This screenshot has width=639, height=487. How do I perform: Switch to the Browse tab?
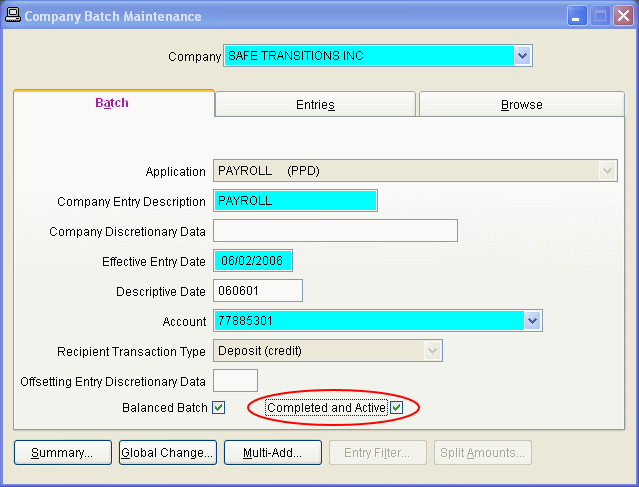tap(521, 105)
